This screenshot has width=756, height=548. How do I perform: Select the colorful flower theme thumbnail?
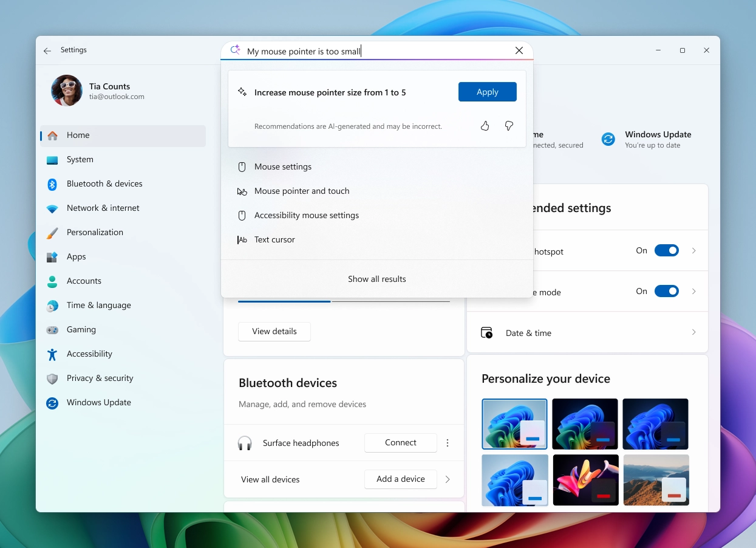(x=585, y=480)
